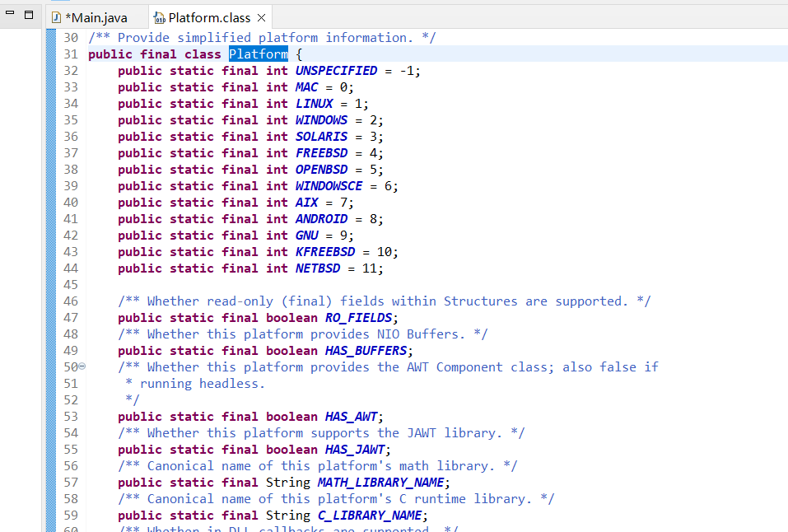Click line number 45 in the ruler
Viewport: 788px width, 532px height.
point(71,284)
